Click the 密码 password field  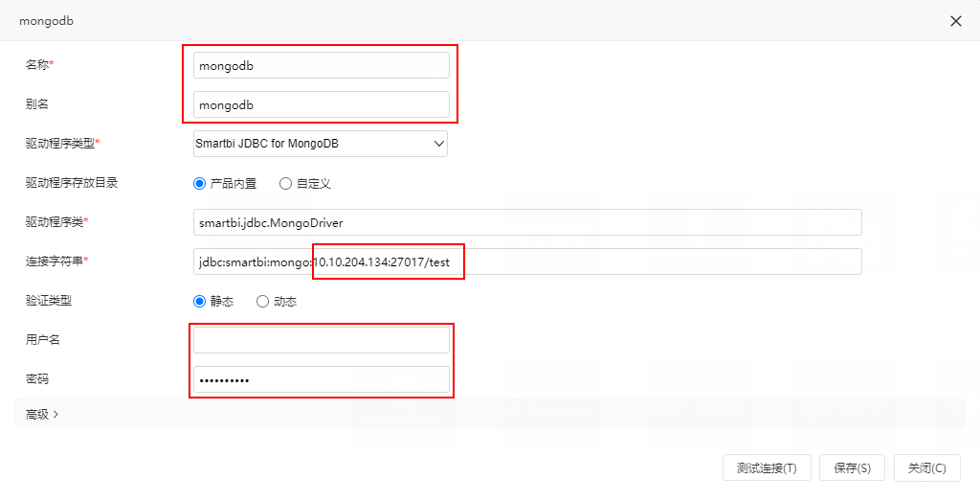pyautogui.click(x=322, y=379)
